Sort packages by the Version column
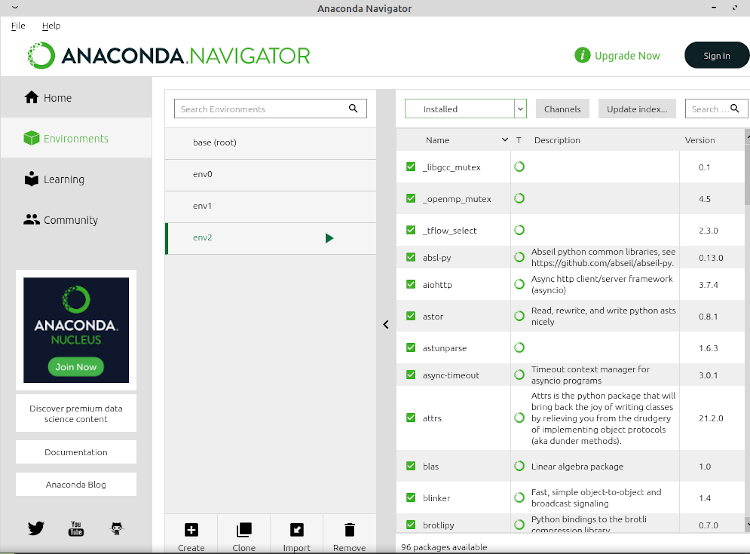This screenshot has height=554, width=750. pos(700,140)
